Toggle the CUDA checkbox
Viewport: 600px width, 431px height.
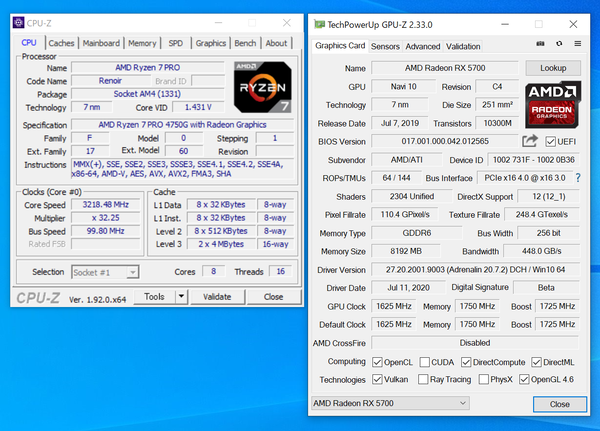pyautogui.click(x=424, y=362)
